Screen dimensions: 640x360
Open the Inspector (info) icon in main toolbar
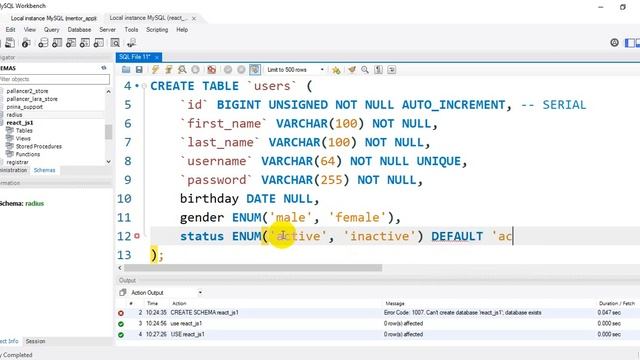click(x=26, y=43)
